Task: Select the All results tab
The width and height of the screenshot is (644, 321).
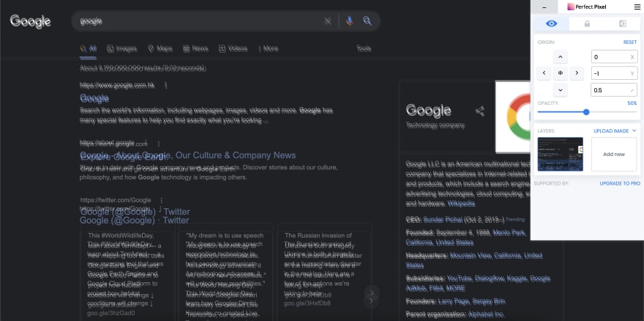Action: (89, 48)
